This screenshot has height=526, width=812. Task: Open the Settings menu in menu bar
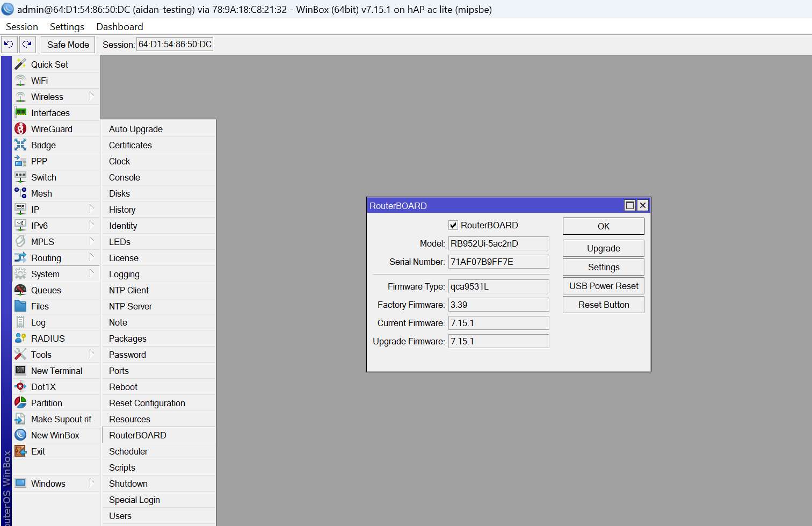click(67, 27)
